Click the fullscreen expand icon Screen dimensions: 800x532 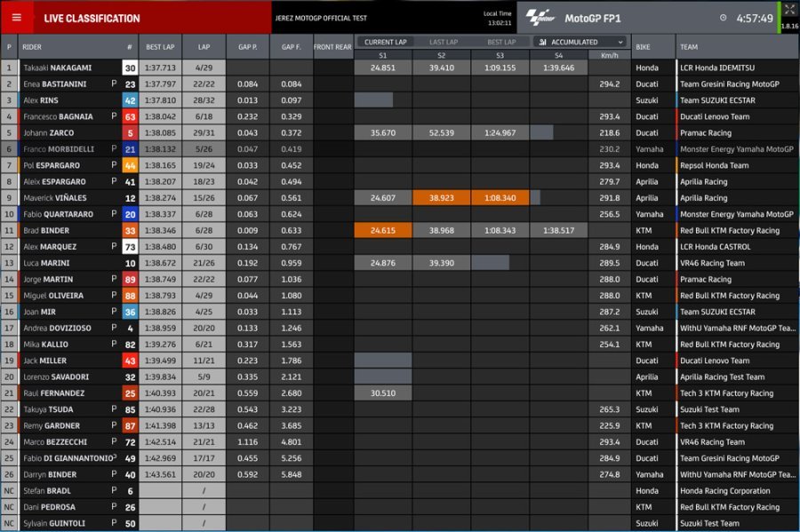pos(789,10)
